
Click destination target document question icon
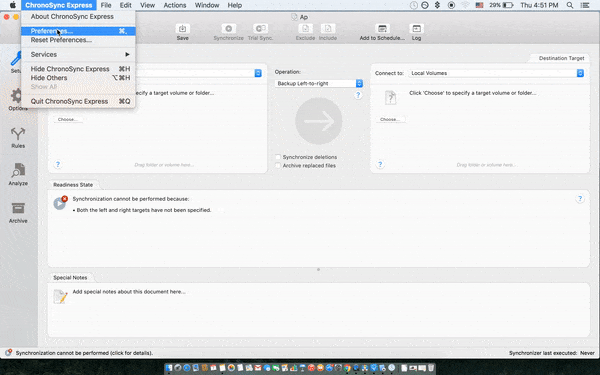tap(390, 98)
